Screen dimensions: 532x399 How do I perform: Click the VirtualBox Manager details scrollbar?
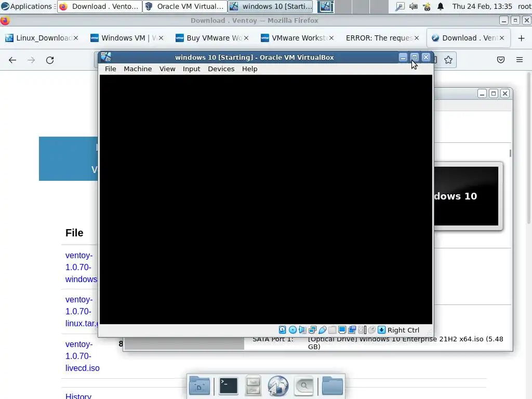pyautogui.click(x=510, y=153)
